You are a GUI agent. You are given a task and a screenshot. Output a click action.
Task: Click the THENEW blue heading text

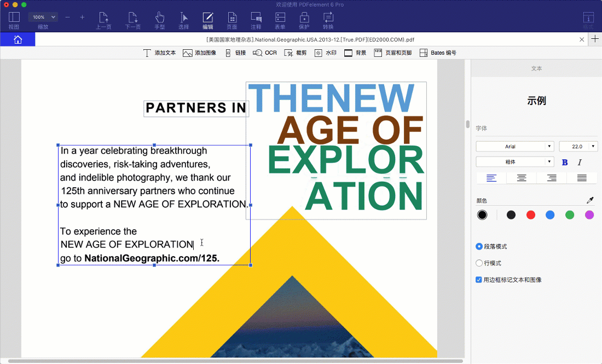click(x=331, y=99)
